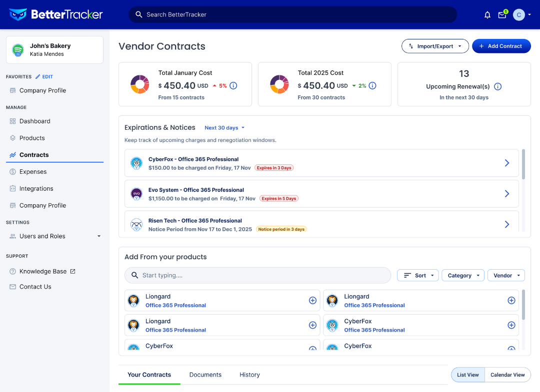Viewport: 540px width, 392px height.
Task: Open the Sort dropdown
Action: point(417,276)
